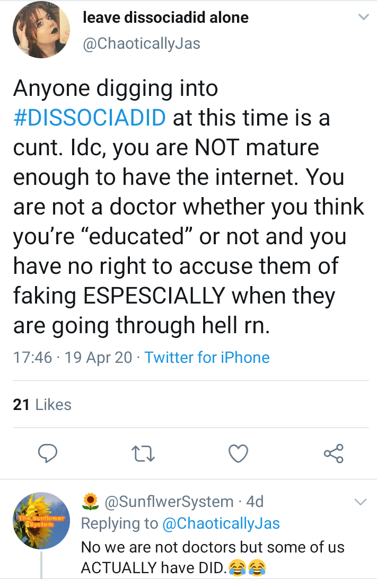Open ChaoticallyJas profile picture
Viewport: 377px width, 588px height.
(41, 30)
